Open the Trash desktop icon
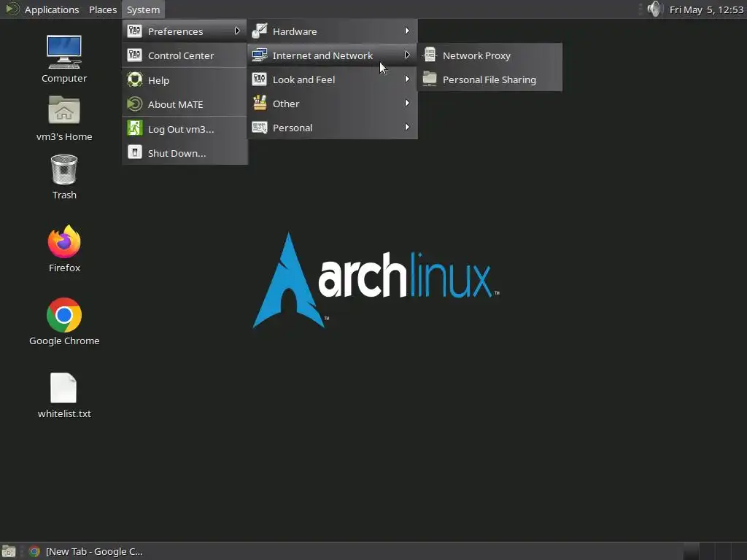The image size is (747, 560). pyautogui.click(x=64, y=169)
